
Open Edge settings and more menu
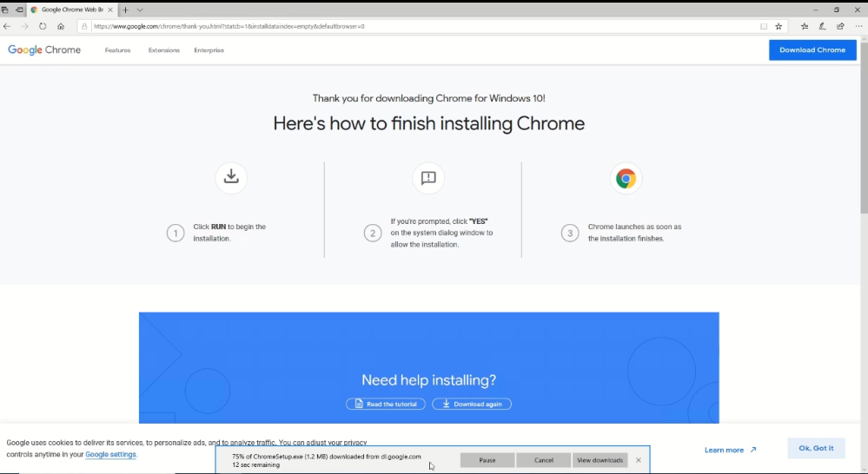[858, 26]
